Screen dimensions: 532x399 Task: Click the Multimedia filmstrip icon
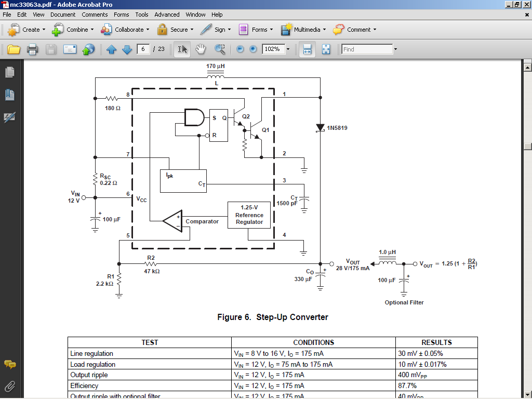click(x=286, y=30)
